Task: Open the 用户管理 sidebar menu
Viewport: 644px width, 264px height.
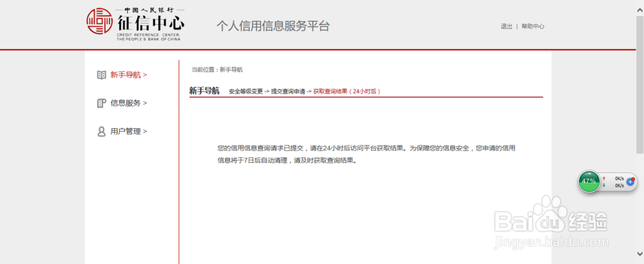Action: click(129, 131)
